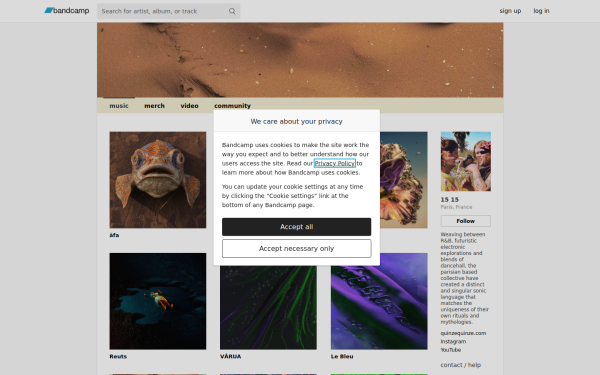Viewport: 600px width, 375px height.
Task: Click the desert sand banner image
Action: (x=300, y=60)
